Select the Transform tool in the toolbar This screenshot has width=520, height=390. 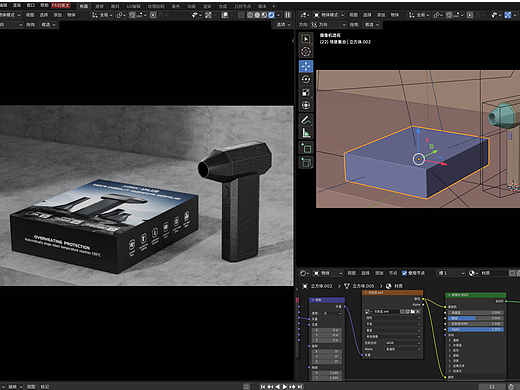(306, 105)
